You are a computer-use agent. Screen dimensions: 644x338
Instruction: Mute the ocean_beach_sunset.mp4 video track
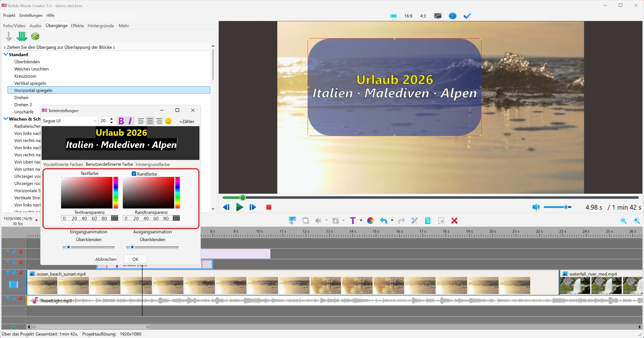point(7,272)
